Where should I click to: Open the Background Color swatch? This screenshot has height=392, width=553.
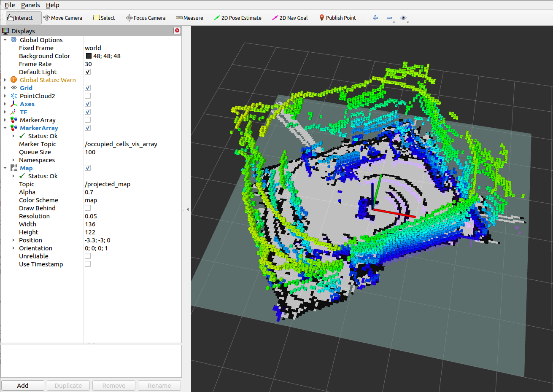(x=89, y=56)
